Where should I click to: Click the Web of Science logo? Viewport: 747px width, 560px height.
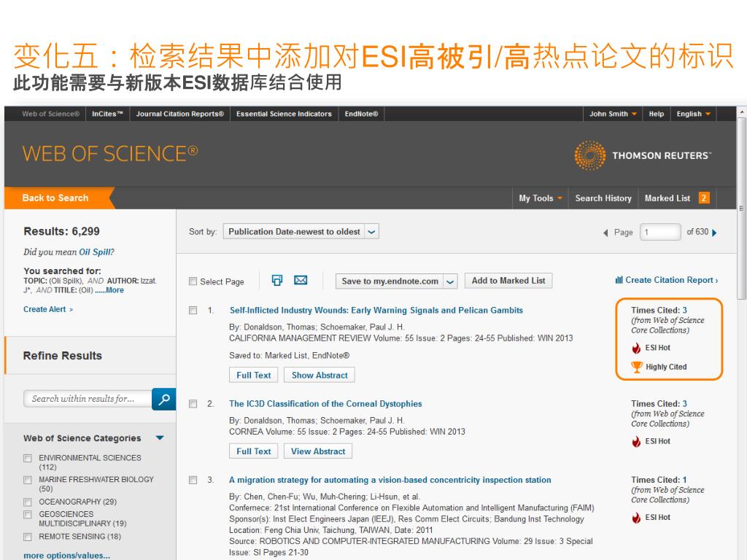point(110,153)
